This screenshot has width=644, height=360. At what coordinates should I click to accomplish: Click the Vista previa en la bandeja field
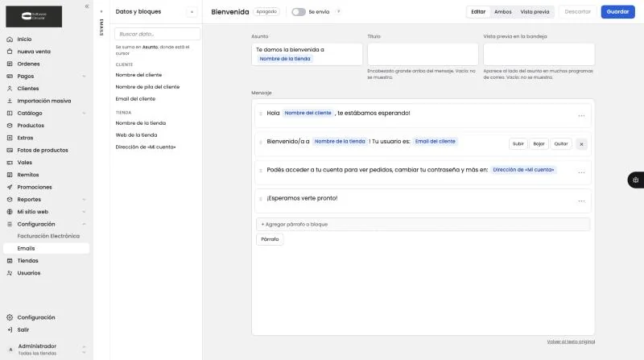click(539, 54)
